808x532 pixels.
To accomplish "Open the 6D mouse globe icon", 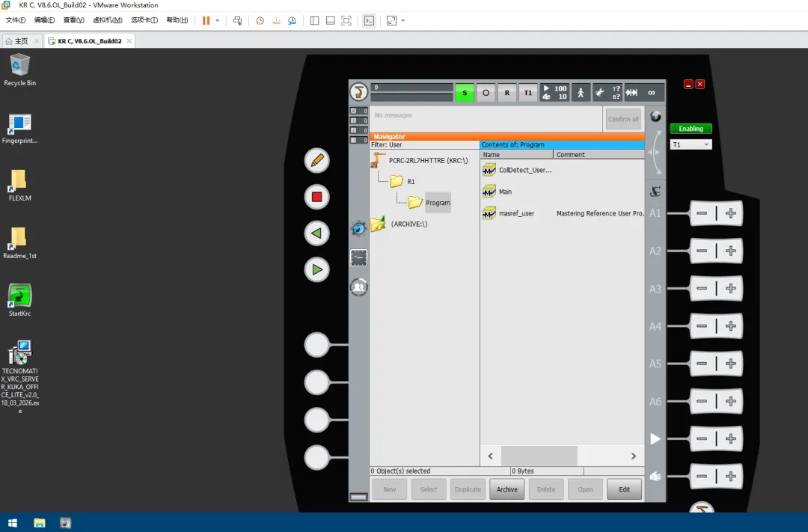I will (655, 117).
